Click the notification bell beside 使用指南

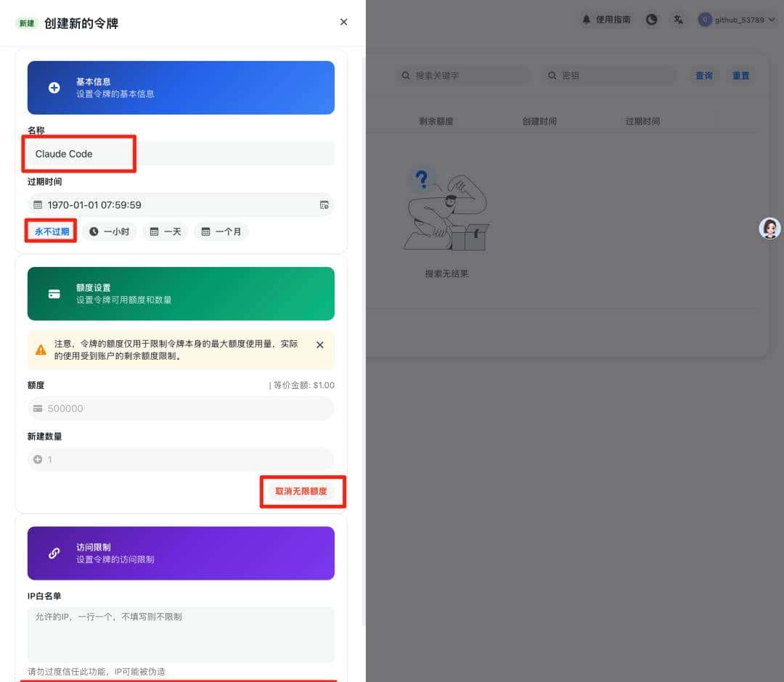(x=587, y=20)
